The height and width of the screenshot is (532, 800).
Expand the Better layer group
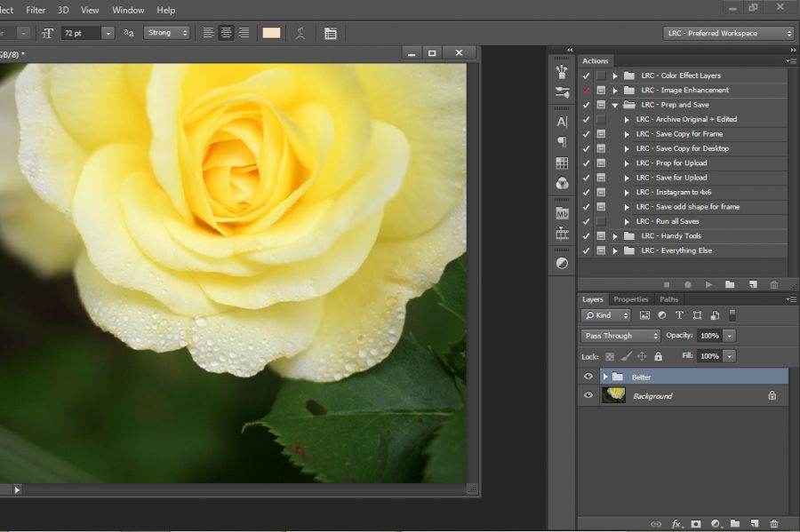[x=605, y=377]
